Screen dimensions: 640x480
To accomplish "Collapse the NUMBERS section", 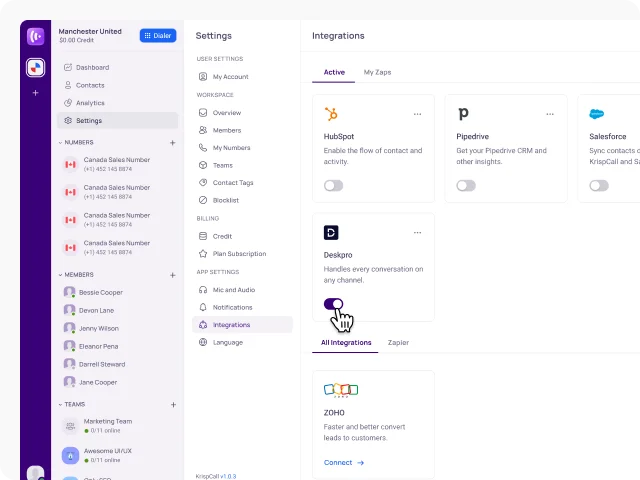I will coord(60,142).
